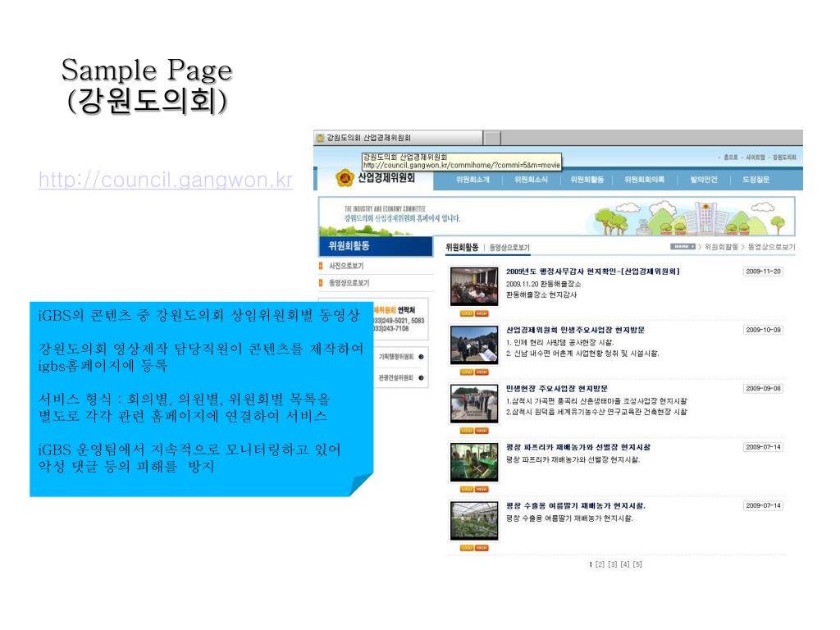Image resolution: width=840 pixels, height=630 pixels.
Task: Open the 도정질문 menu
Action: coord(756,180)
